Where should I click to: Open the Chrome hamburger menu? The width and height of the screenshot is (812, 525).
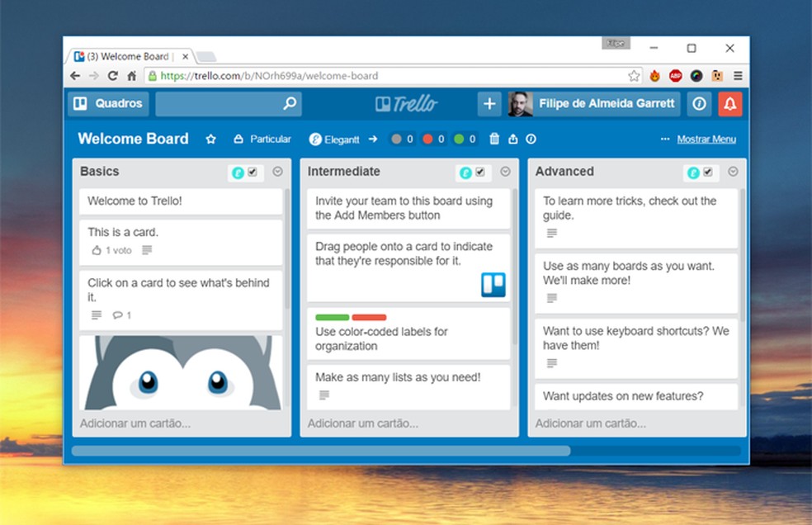(738, 76)
